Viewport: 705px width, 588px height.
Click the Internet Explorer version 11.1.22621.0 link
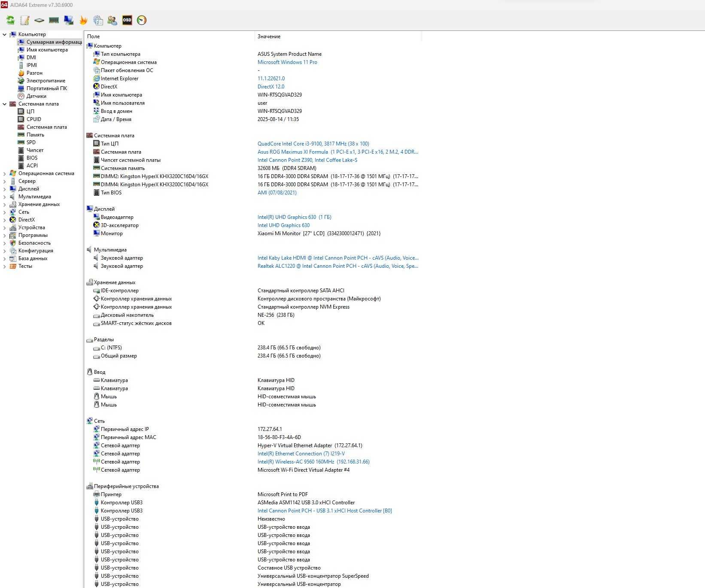point(271,79)
